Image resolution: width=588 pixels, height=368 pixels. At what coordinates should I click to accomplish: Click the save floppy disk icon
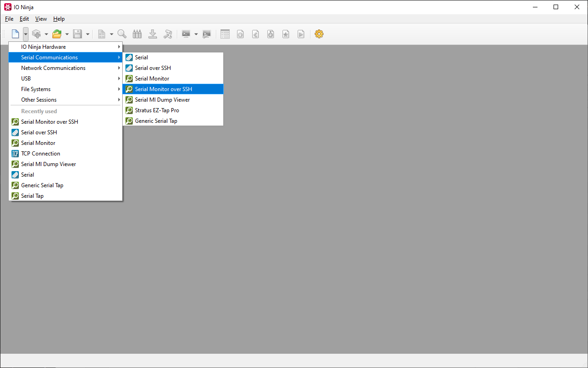tap(78, 34)
